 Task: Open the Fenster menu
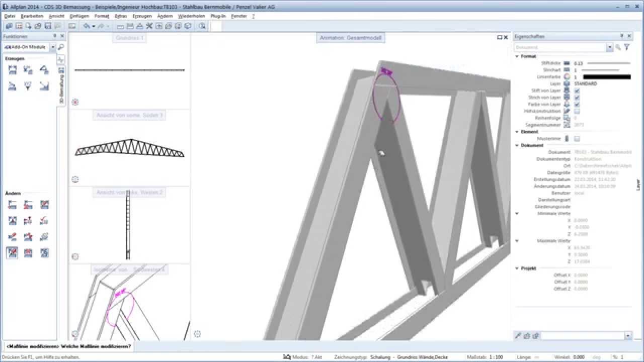click(239, 16)
